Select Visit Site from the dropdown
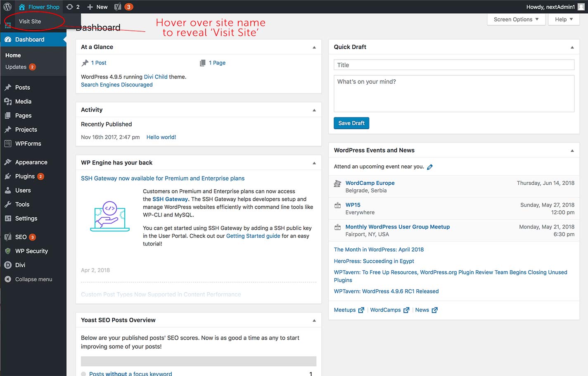The image size is (588, 376). tap(30, 21)
